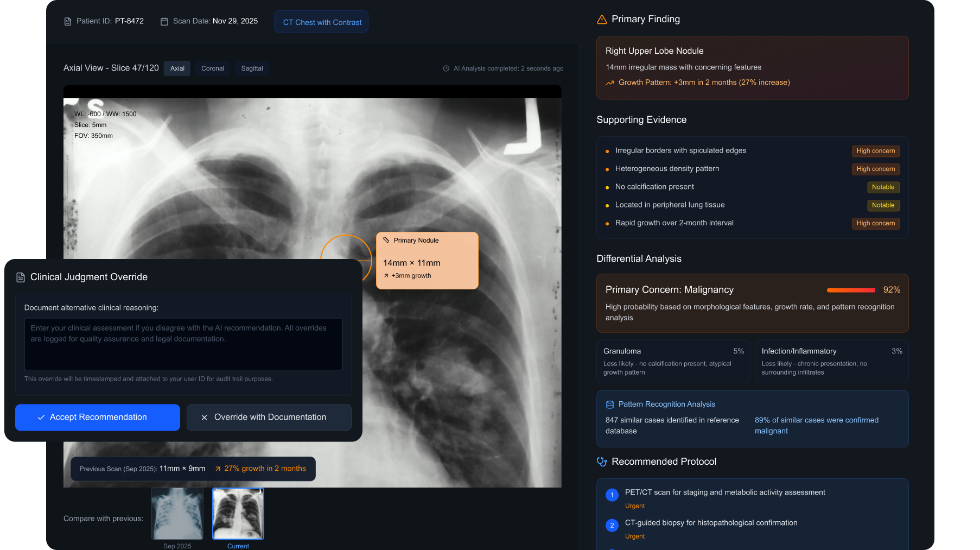
Task: Click 'WL: -600 / WW: 1500' overlay text
Action: (105, 114)
